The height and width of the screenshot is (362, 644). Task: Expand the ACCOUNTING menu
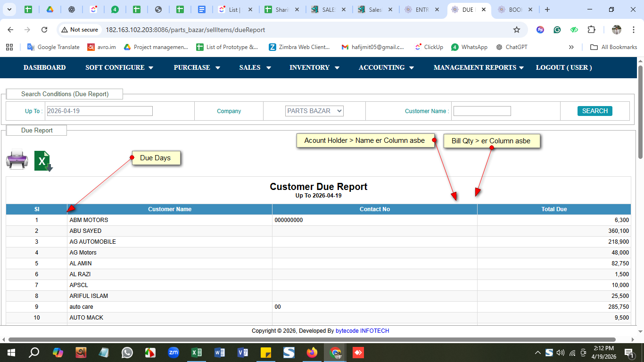tap(386, 67)
